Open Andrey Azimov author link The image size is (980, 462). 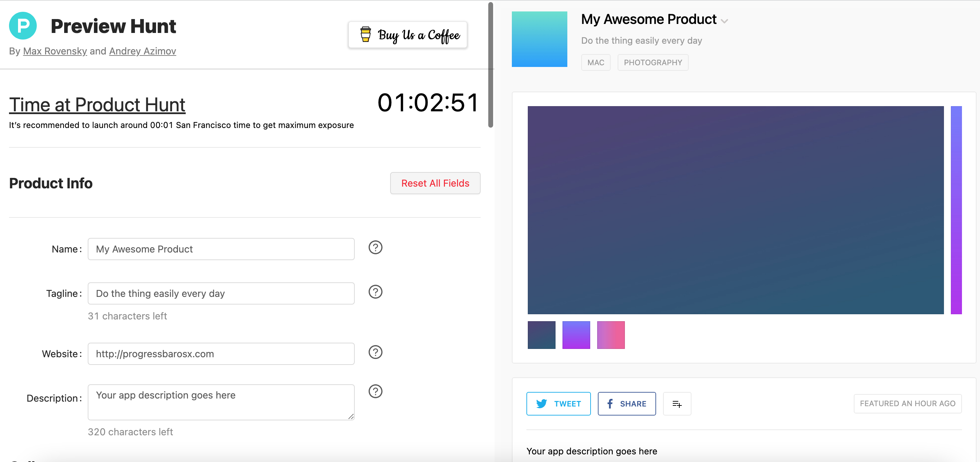coord(142,51)
